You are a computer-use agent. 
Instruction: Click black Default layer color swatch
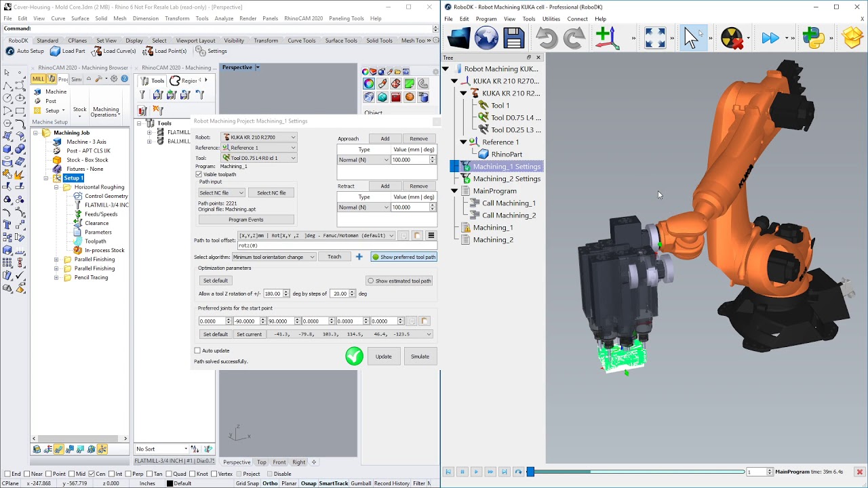click(x=170, y=483)
